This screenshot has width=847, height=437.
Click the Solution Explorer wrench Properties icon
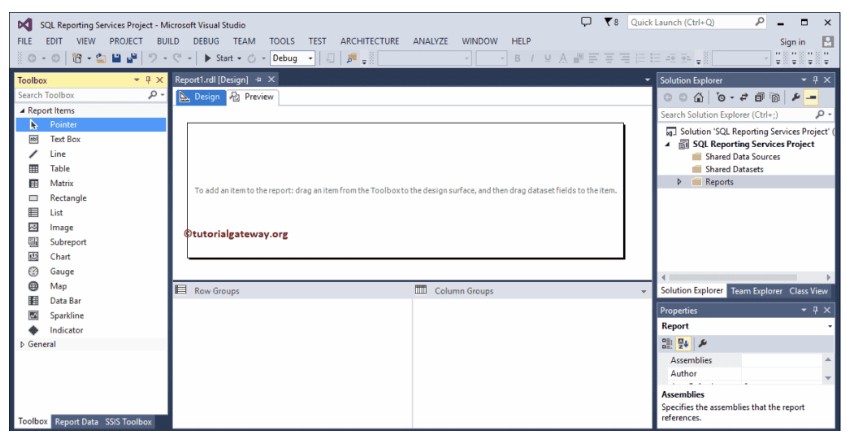796,97
